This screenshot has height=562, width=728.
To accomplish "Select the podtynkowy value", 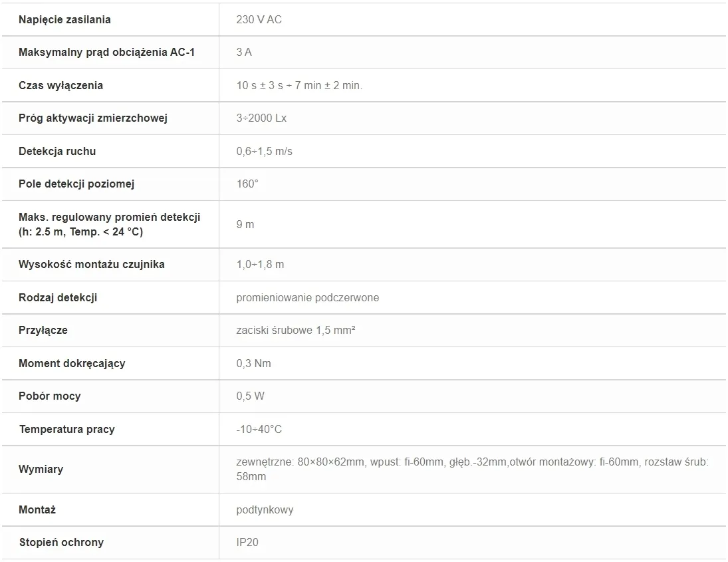I will click(265, 510).
